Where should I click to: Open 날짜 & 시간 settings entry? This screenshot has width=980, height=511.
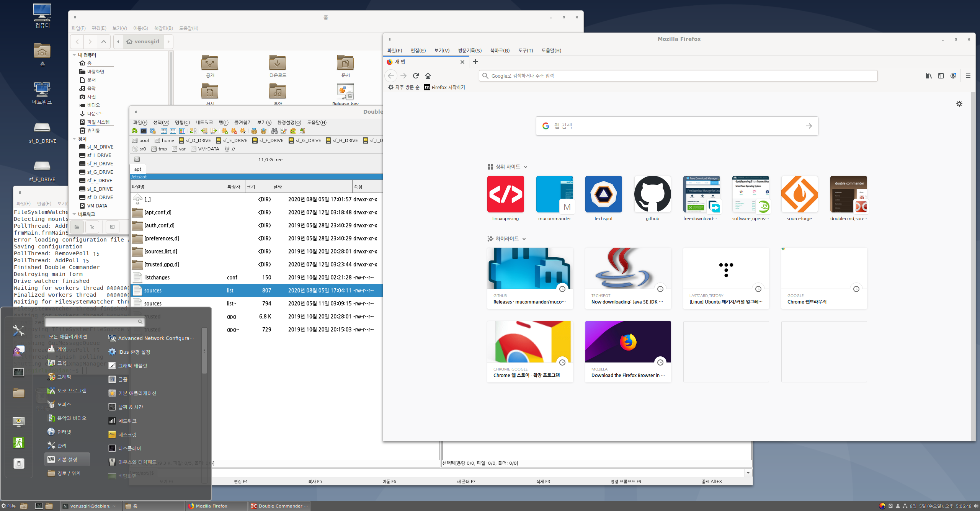tap(131, 407)
